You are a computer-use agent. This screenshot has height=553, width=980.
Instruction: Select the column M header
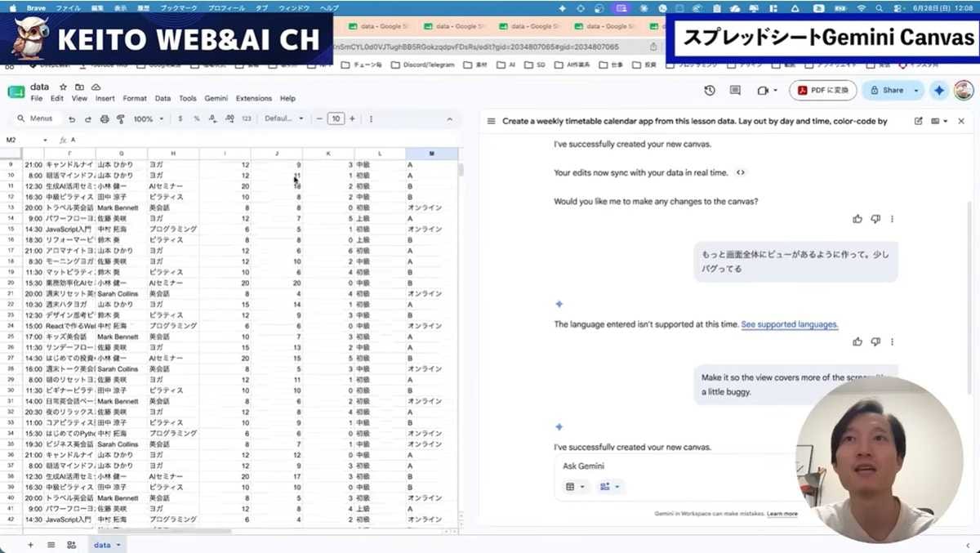click(431, 154)
